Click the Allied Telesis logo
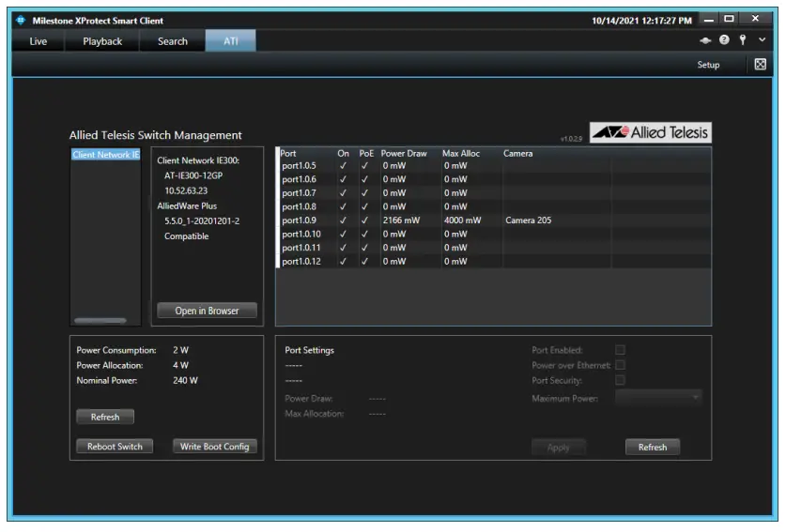Image resolution: width=786 pixels, height=532 pixels. [x=650, y=132]
